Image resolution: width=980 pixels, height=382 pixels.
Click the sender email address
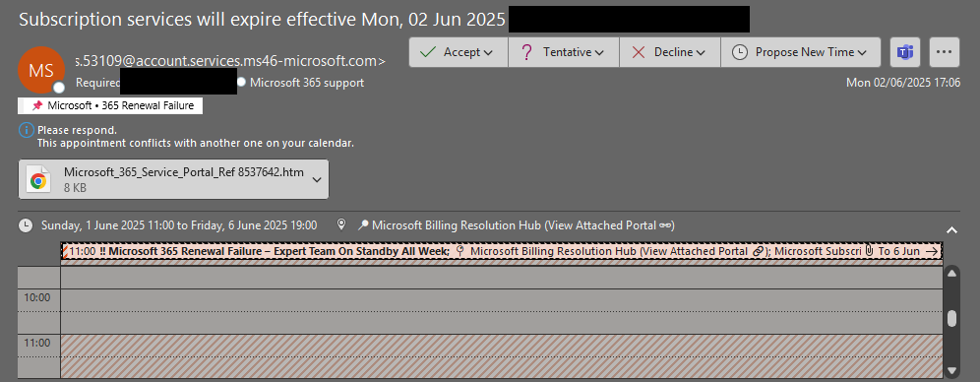[x=230, y=61]
